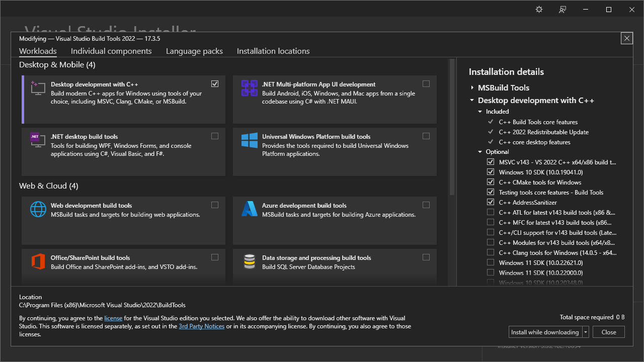Click the Office/SharePoint build tools icon

[38, 261]
